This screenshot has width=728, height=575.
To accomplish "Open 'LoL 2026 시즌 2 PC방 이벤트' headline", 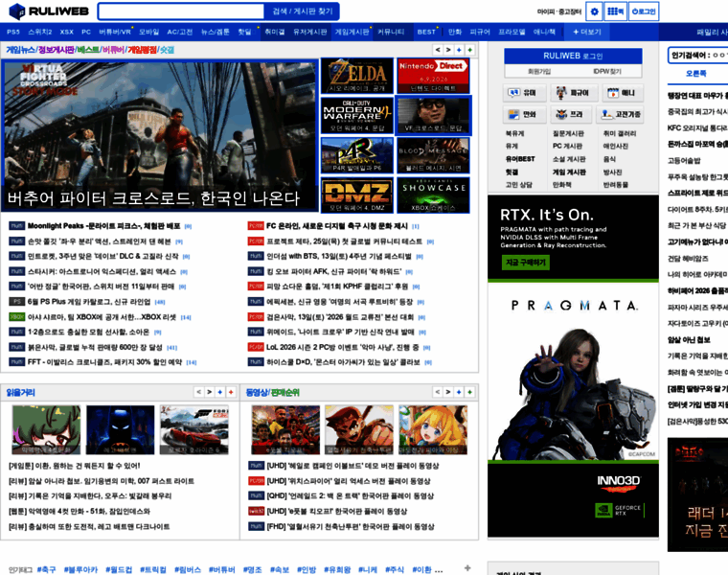I will (343, 348).
